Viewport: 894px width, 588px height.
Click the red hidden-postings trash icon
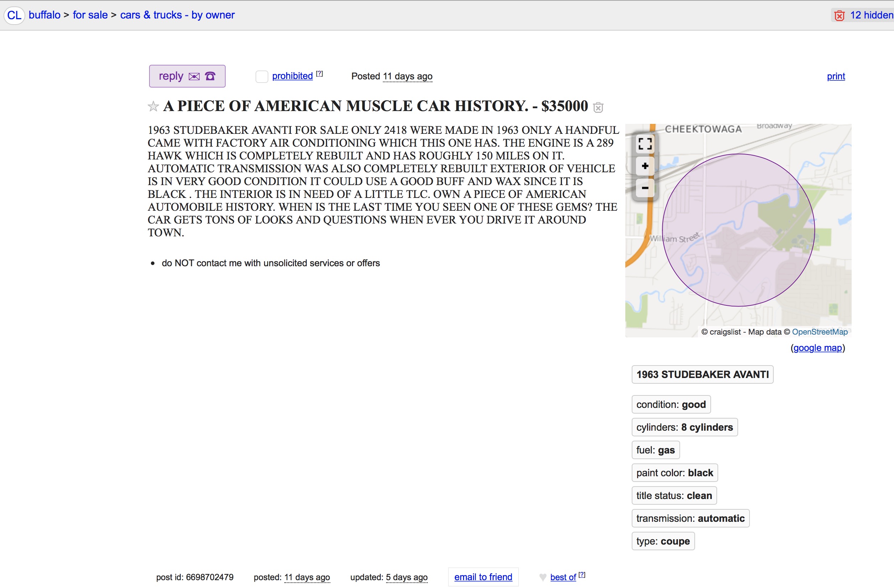[839, 15]
